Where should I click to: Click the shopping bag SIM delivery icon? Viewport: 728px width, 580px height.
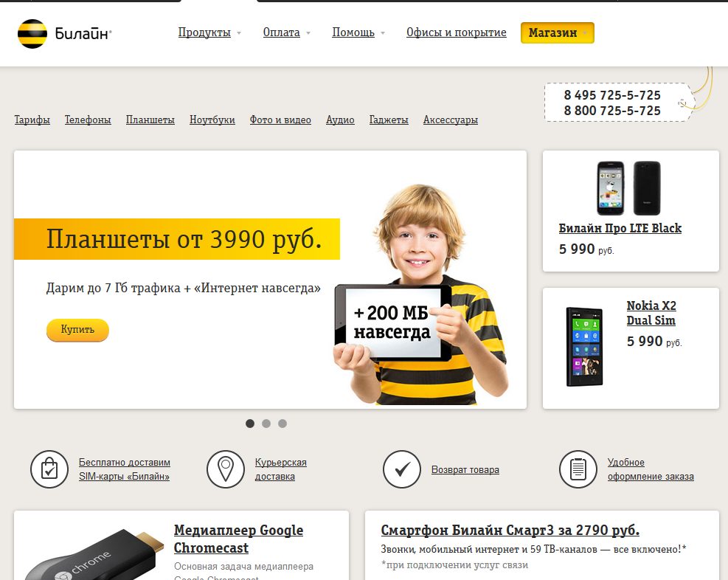point(49,469)
